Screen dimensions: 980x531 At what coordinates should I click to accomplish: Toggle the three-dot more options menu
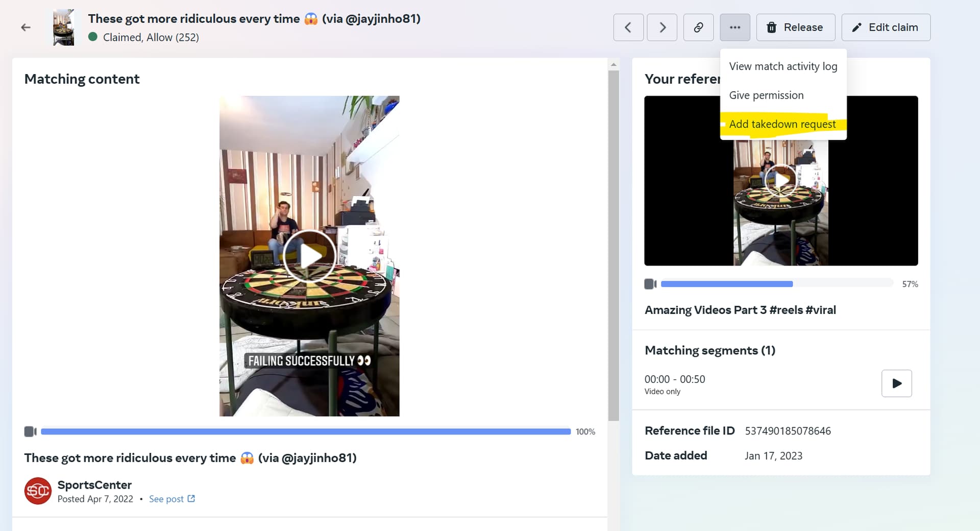[x=735, y=28]
